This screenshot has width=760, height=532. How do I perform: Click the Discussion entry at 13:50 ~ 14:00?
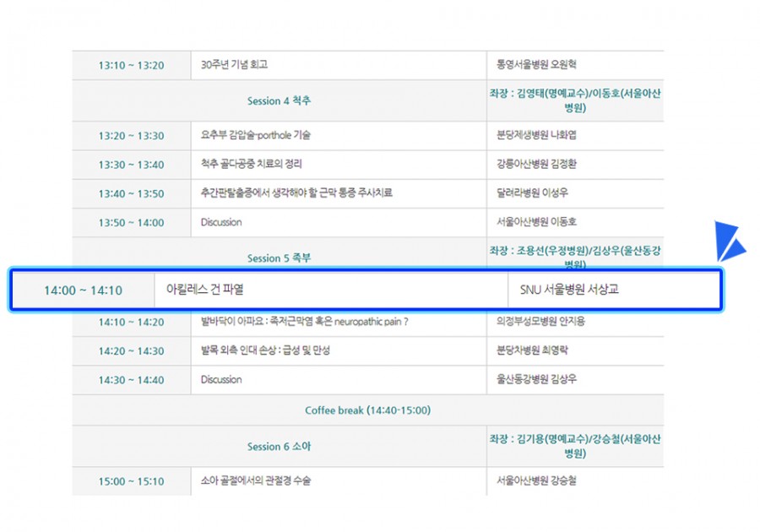point(221,223)
